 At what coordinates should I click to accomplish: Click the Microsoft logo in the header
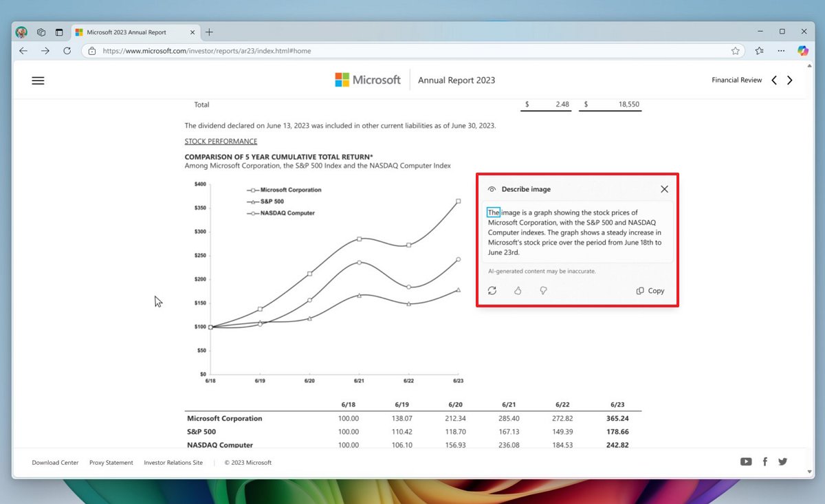pyautogui.click(x=368, y=80)
